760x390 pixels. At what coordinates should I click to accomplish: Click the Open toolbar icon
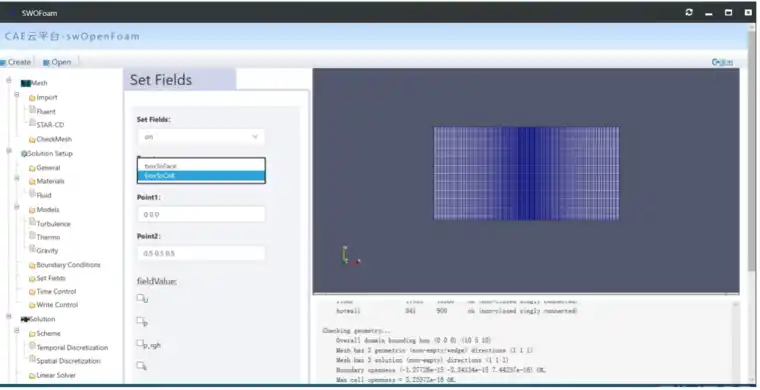point(46,62)
